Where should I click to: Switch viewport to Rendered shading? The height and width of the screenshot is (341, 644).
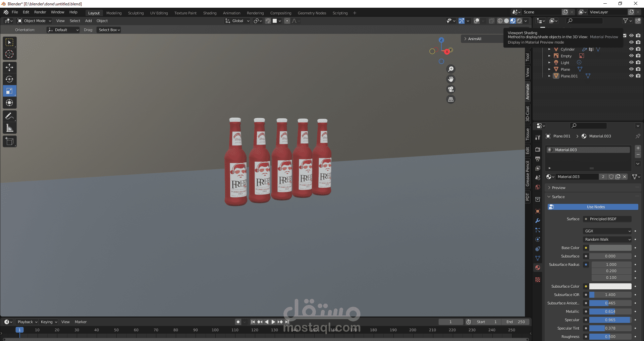519,21
